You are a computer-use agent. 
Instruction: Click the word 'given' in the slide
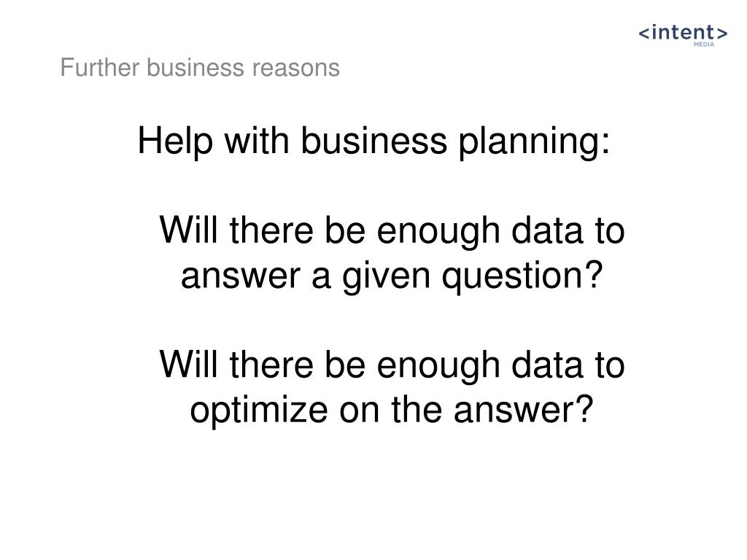click(x=387, y=276)
